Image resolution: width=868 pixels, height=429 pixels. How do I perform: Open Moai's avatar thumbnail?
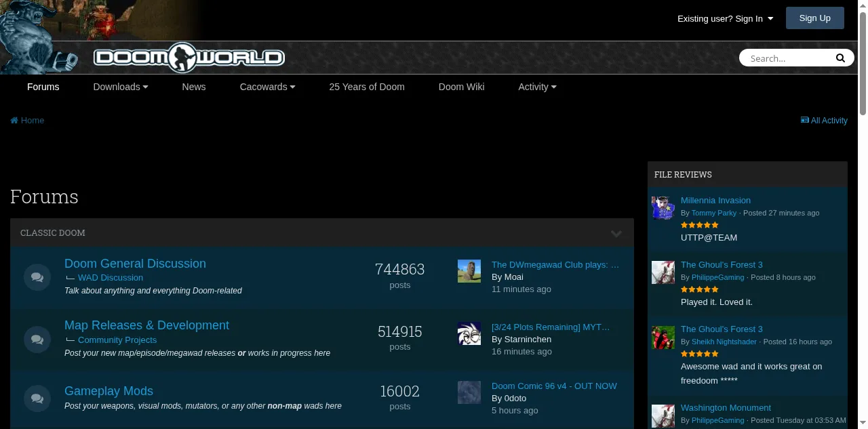pos(469,271)
